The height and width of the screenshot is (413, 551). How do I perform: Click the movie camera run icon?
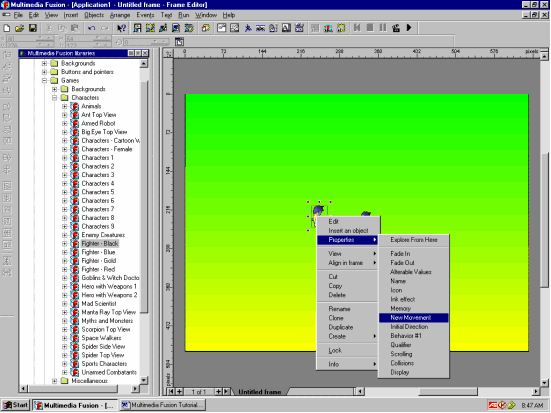tap(396, 28)
